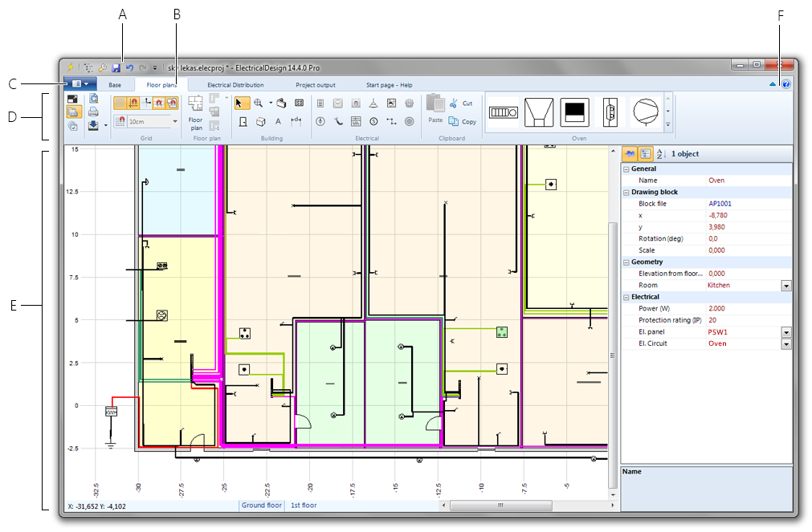812x532 pixels.
Task: Activate the Zoom tool in the Building group
Action: (258, 102)
